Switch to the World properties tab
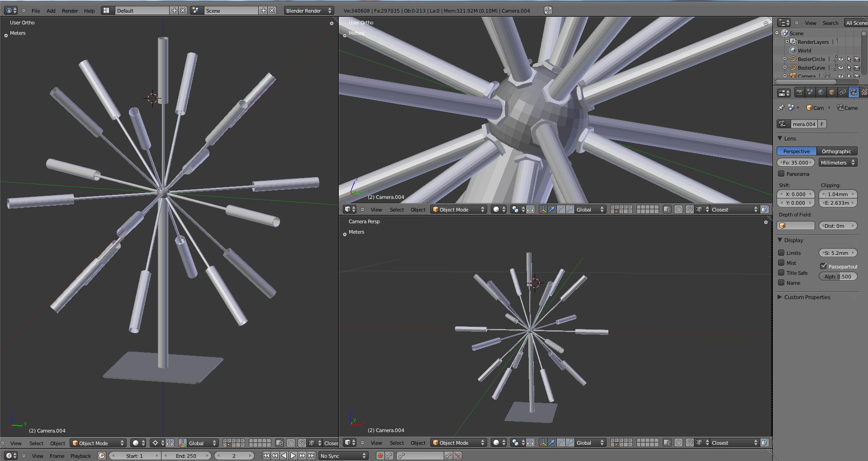 click(821, 92)
